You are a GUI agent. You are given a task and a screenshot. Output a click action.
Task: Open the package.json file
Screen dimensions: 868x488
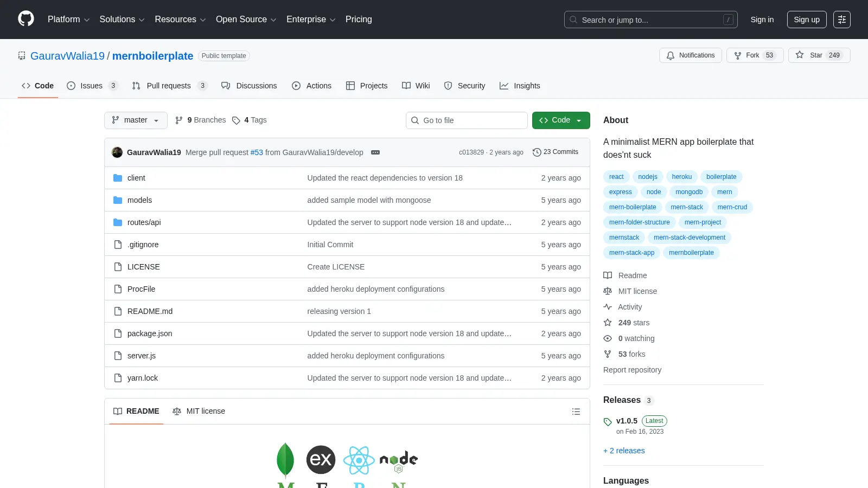[150, 333]
